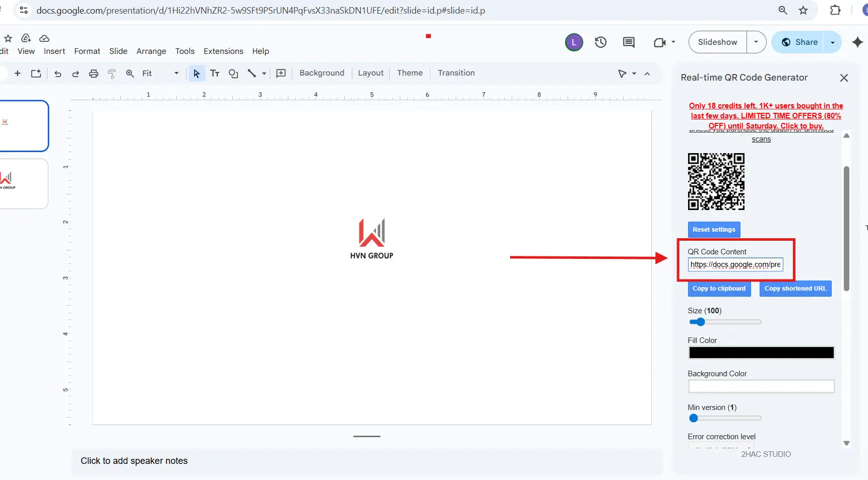
Task: Redo the last action
Action: coord(76,74)
